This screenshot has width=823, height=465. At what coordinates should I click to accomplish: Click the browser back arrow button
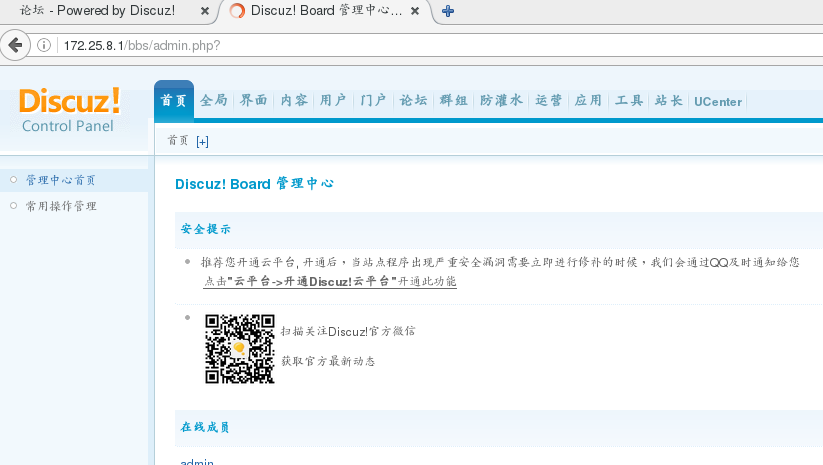coord(15,45)
